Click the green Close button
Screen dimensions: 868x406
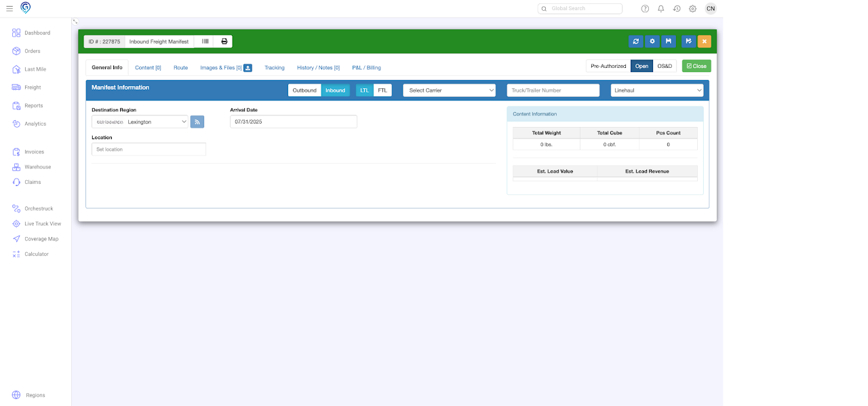coord(696,66)
